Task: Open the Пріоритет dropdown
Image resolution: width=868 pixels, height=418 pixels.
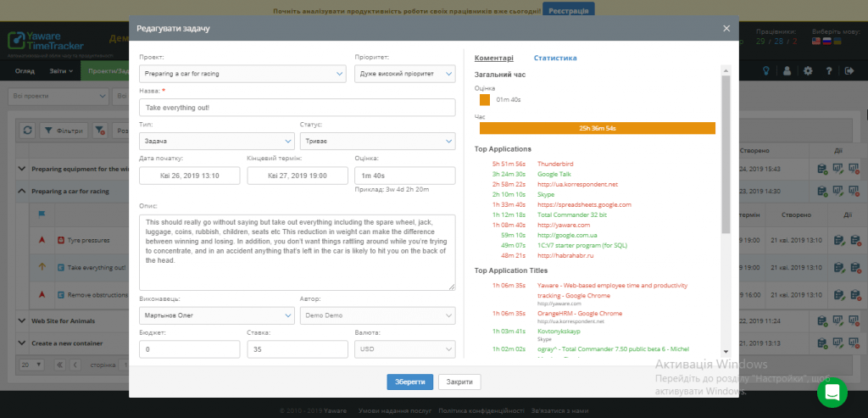Action: [x=404, y=74]
